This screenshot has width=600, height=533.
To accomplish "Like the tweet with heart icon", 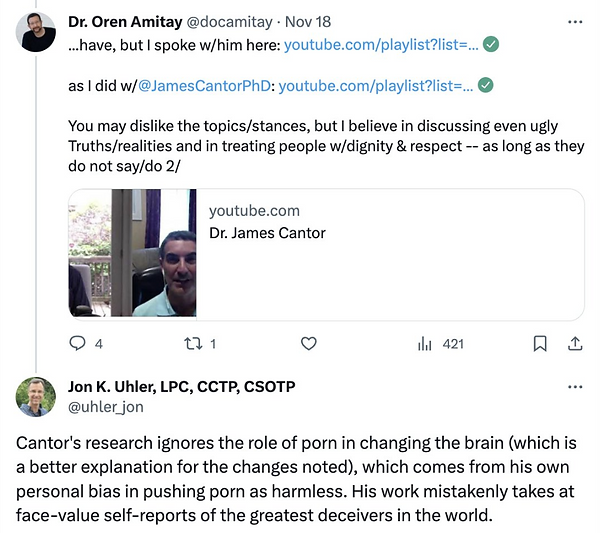I will click(309, 344).
